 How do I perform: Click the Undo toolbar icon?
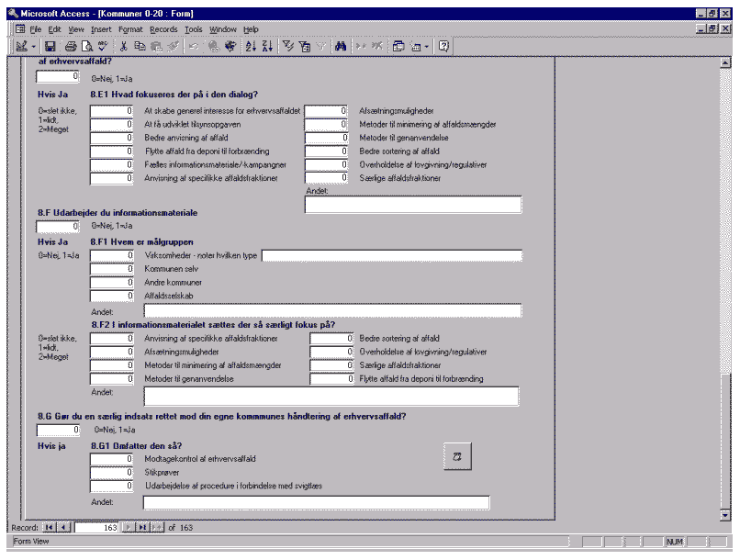[193, 46]
